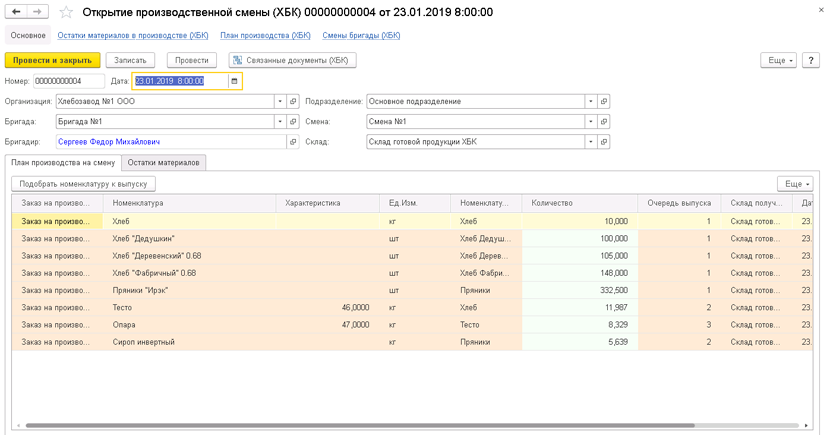Open help with the question mark button
830x435 pixels.
pos(811,60)
